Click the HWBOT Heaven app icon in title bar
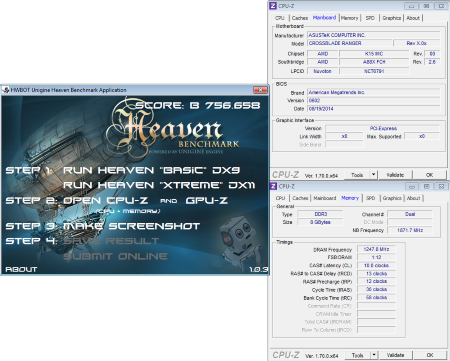 point(6,90)
